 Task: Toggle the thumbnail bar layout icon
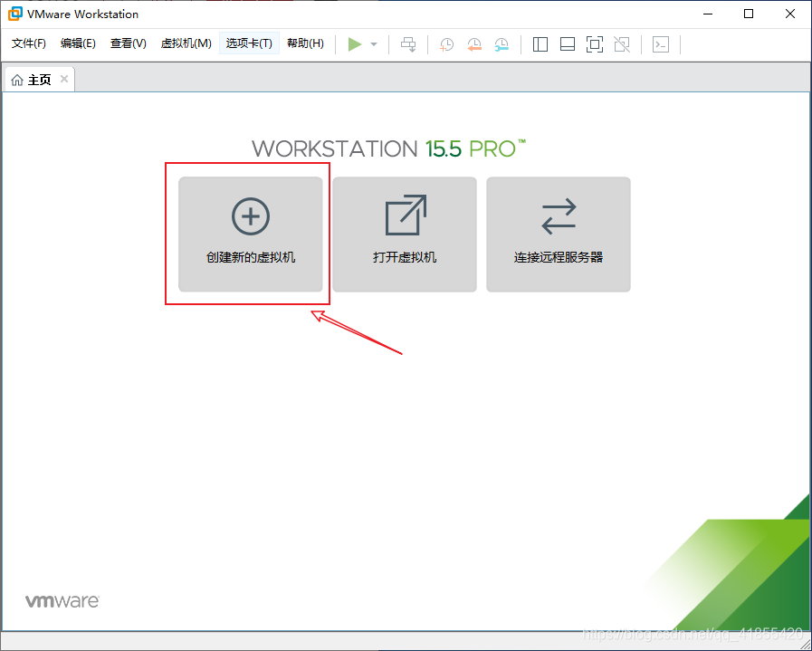(x=568, y=44)
